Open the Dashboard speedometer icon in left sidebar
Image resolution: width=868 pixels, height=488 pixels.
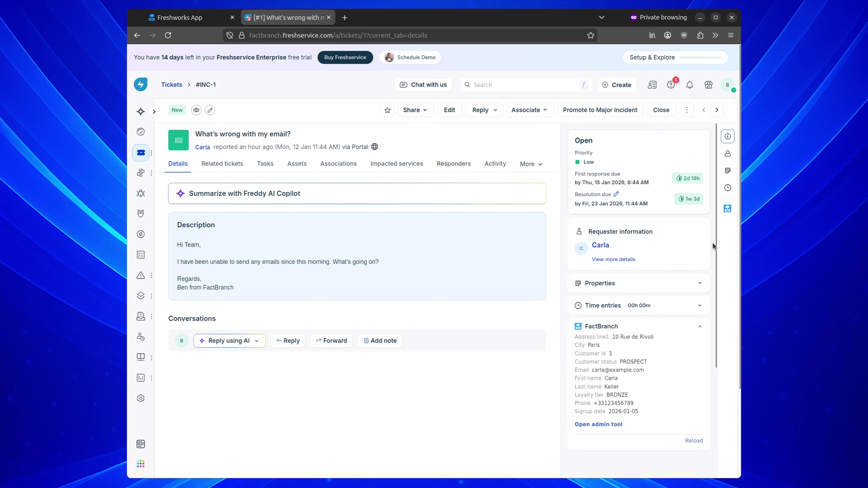141,132
